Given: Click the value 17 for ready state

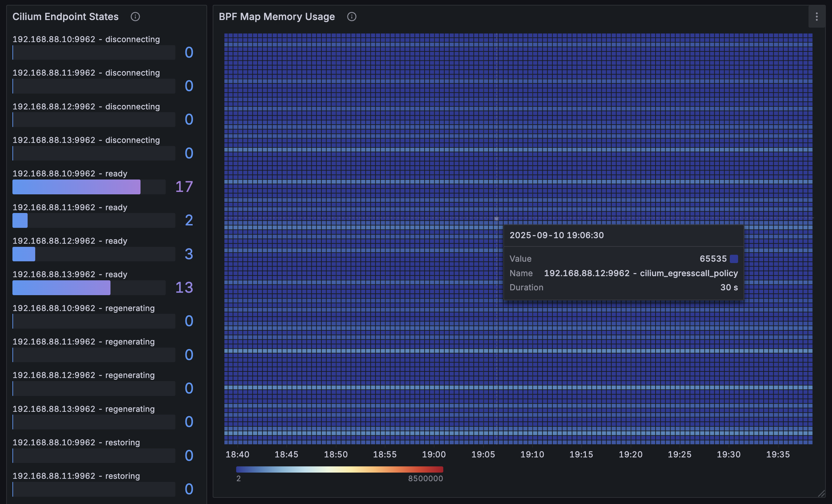Looking at the screenshot, I should (184, 187).
